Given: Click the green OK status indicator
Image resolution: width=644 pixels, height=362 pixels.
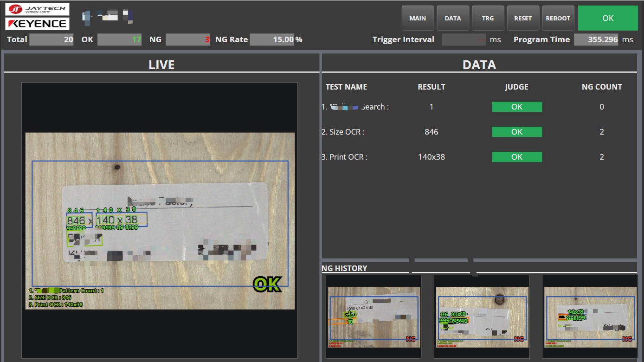Looking at the screenshot, I should 608,18.
